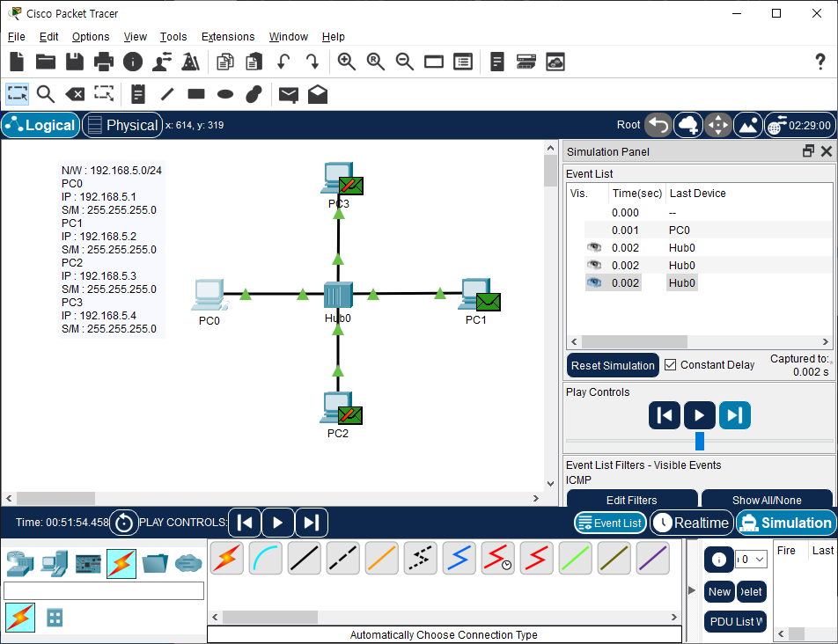Image resolution: width=838 pixels, height=644 pixels.
Task: Open the File menu
Action: coord(17,37)
